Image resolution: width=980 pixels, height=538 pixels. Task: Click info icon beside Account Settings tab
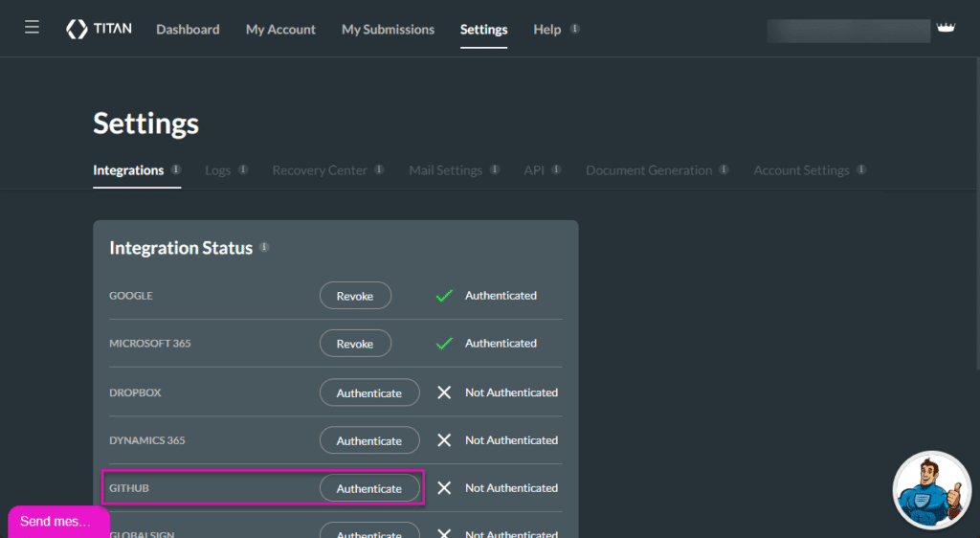click(861, 169)
